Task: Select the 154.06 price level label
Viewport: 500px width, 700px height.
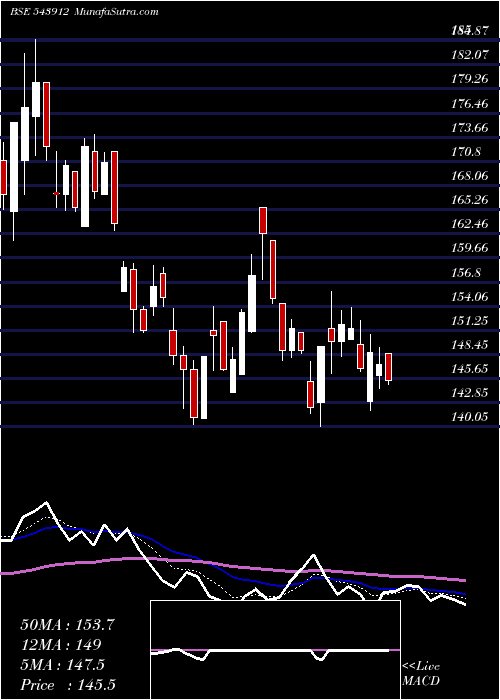Action: [469, 297]
